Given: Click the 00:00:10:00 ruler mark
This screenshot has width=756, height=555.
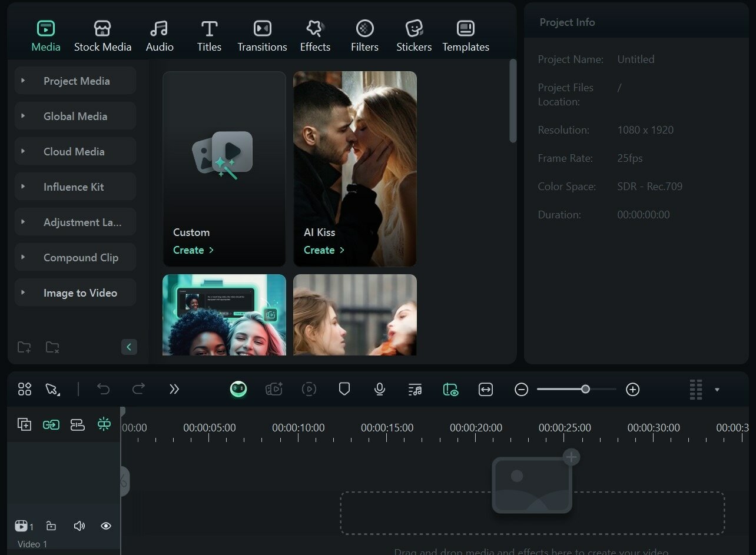Looking at the screenshot, I should point(299,428).
